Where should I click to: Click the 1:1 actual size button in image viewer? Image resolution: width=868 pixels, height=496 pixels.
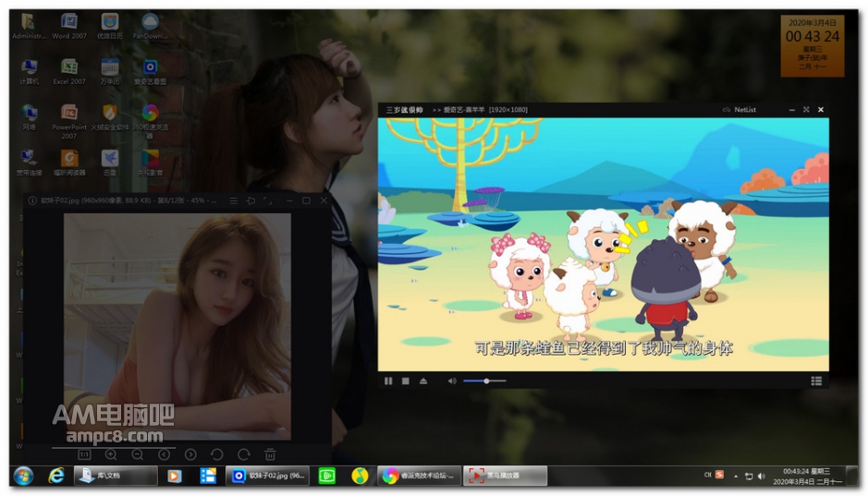84,454
